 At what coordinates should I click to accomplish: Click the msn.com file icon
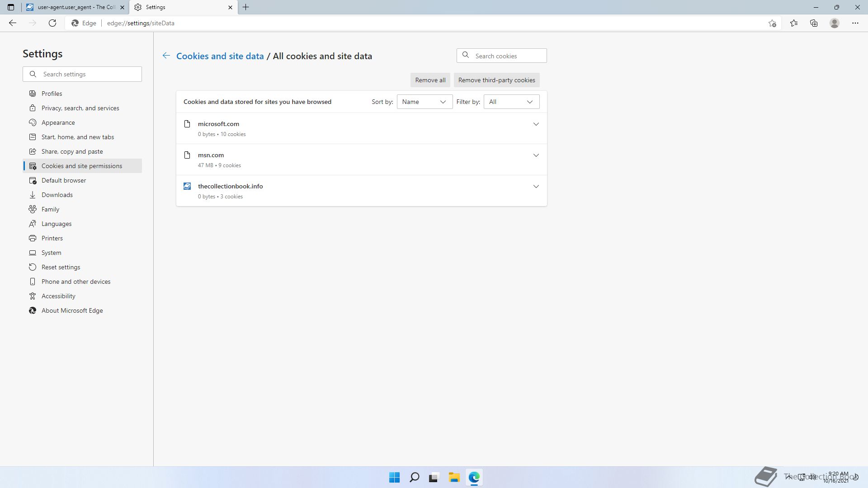click(x=187, y=155)
